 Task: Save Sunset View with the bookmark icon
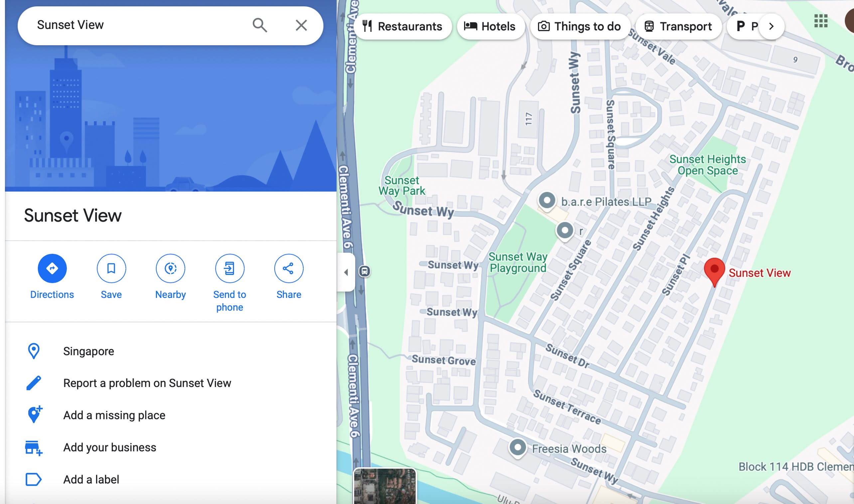tap(111, 268)
